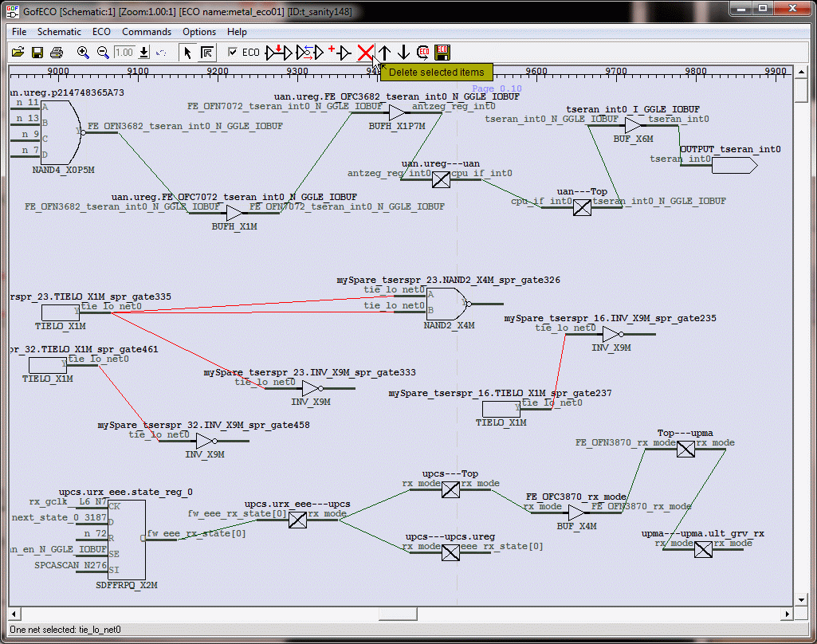Click the save floppy disk icon
The height and width of the screenshot is (644, 817).
point(37,53)
